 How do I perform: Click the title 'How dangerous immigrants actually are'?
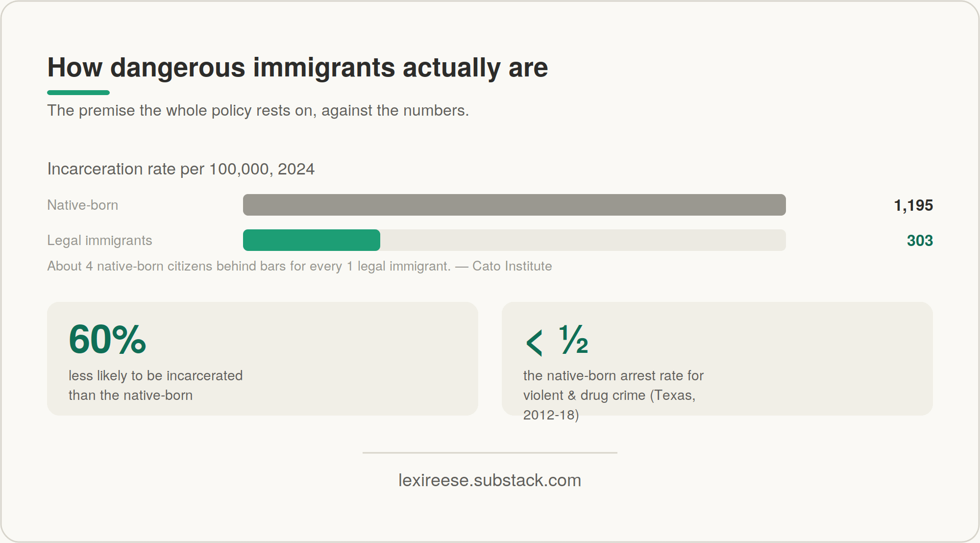[x=297, y=67]
